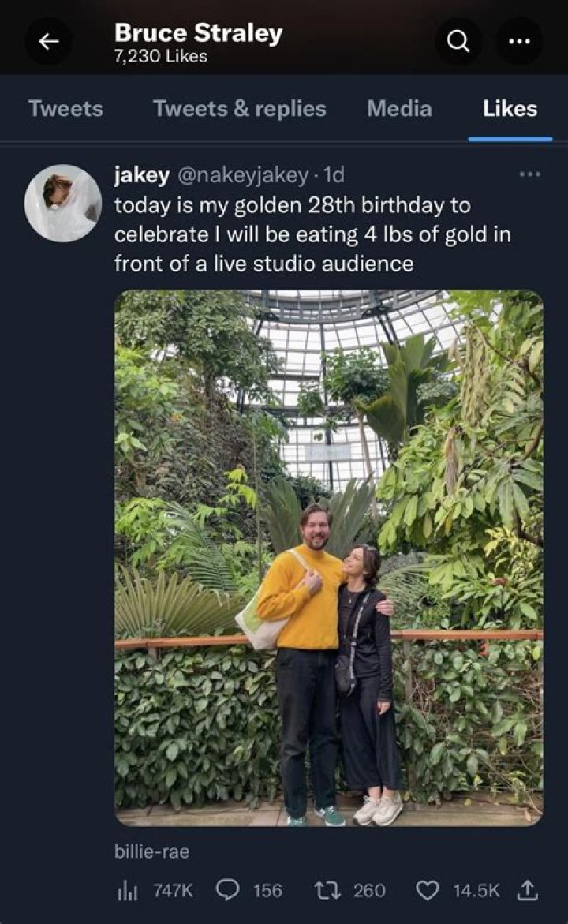
Task: Switch to Tweets & replies tab
Action: [x=239, y=108]
